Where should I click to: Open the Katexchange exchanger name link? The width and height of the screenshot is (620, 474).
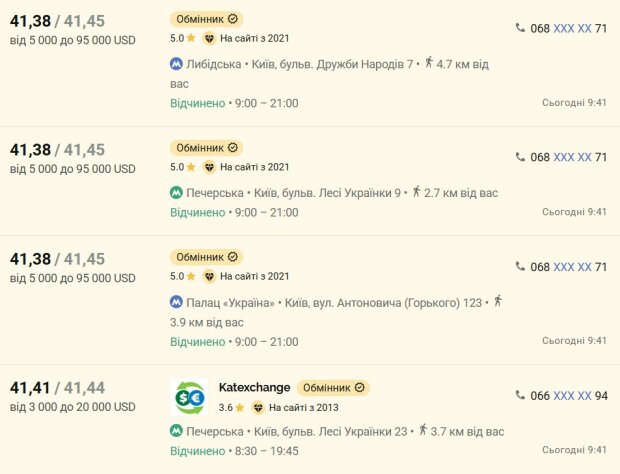pyautogui.click(x=254, y=387)
